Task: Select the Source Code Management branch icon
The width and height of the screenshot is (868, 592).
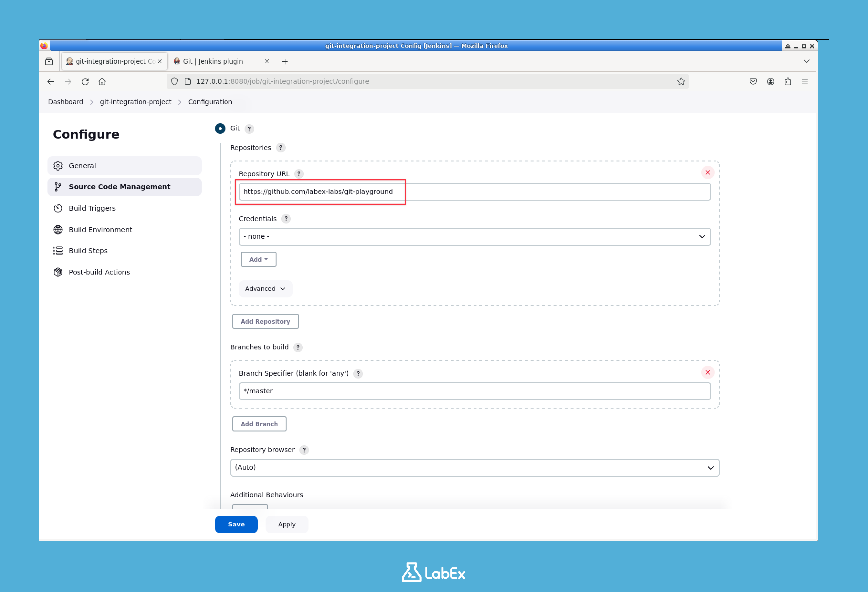Action: [58, 187]
